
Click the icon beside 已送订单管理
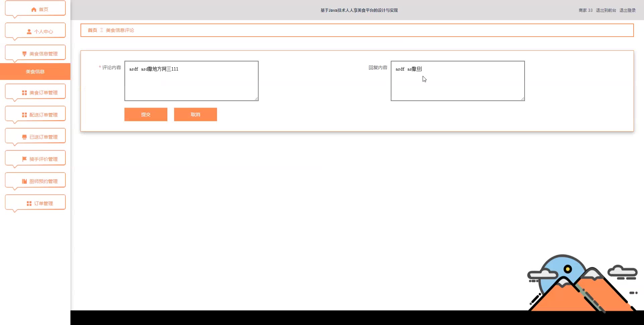(x=24, y=137)
